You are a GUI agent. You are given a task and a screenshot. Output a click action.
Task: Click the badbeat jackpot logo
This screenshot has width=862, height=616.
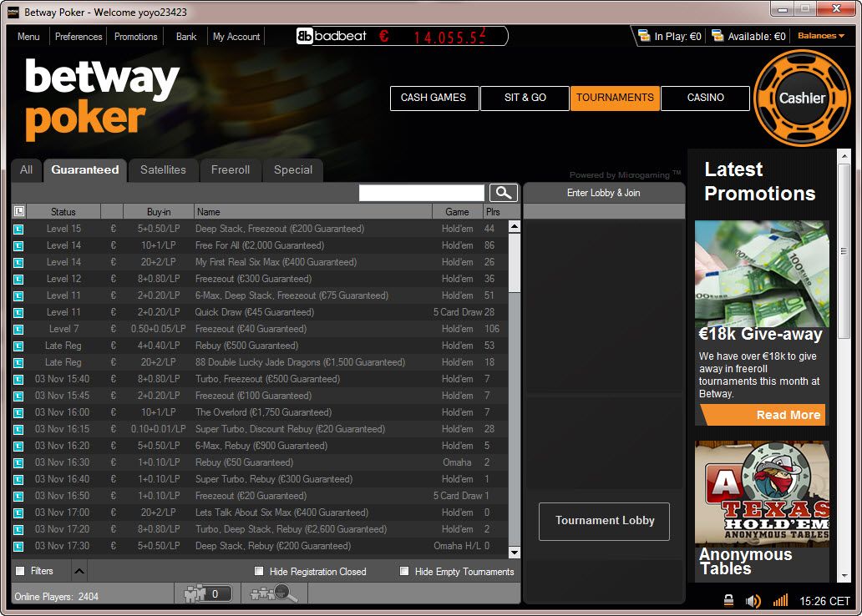coord(332,36)
